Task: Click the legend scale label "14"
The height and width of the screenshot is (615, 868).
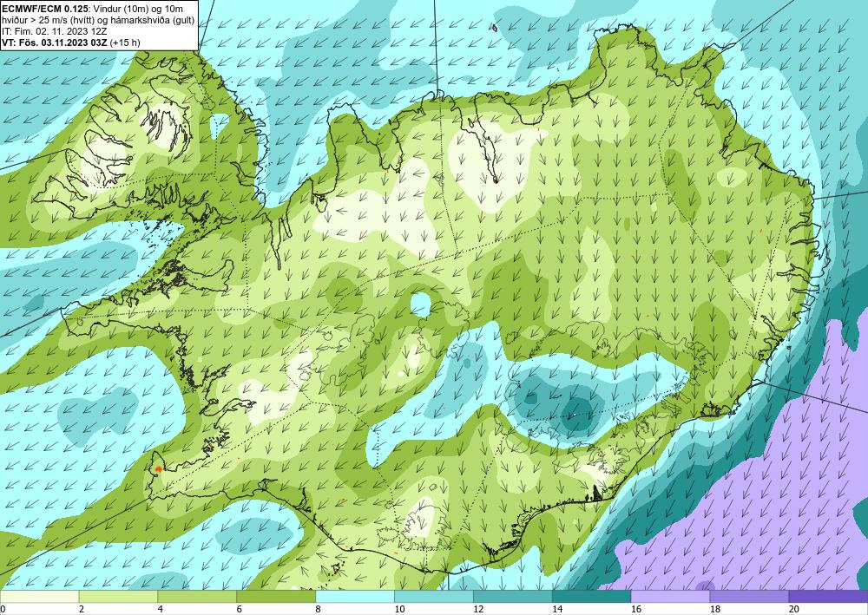Action: 557,610
